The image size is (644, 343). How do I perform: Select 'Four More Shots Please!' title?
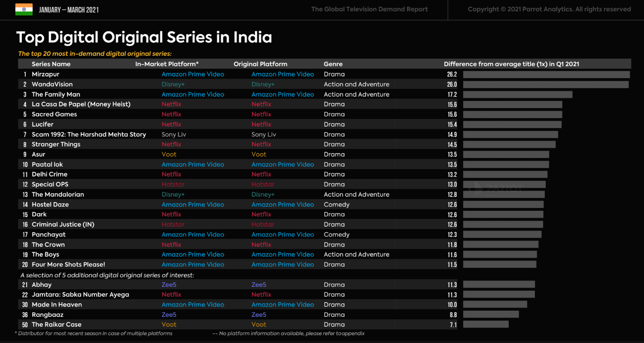(68, 265)
